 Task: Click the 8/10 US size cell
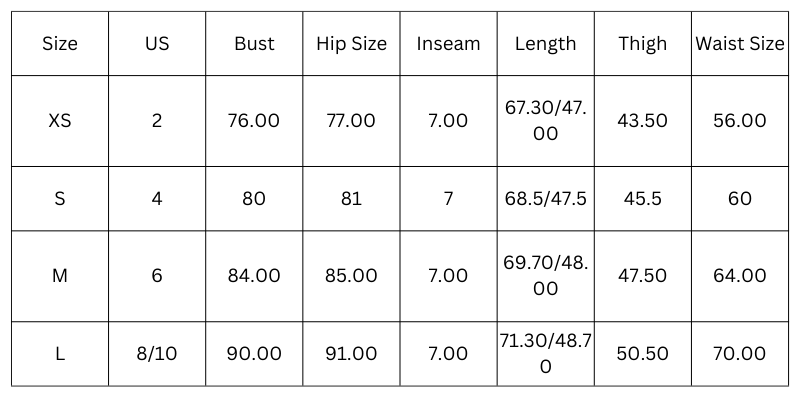157,354
